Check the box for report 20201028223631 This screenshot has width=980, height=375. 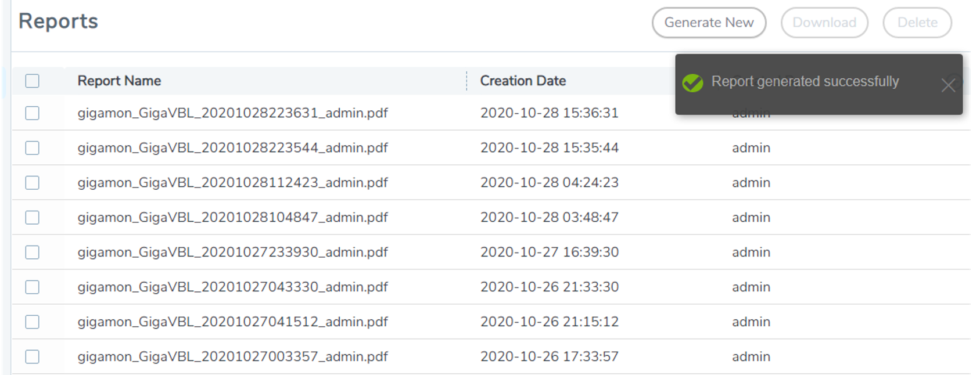click(33, 113)
